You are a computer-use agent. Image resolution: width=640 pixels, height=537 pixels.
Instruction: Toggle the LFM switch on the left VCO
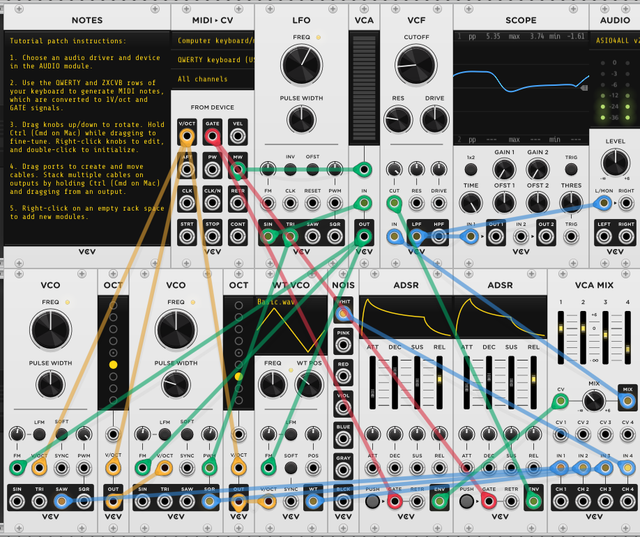pos(39,434)
